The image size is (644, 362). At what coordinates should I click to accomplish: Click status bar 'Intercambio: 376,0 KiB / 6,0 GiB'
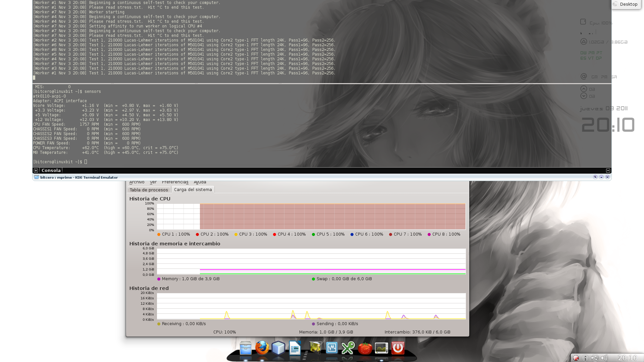coord(417,332)
